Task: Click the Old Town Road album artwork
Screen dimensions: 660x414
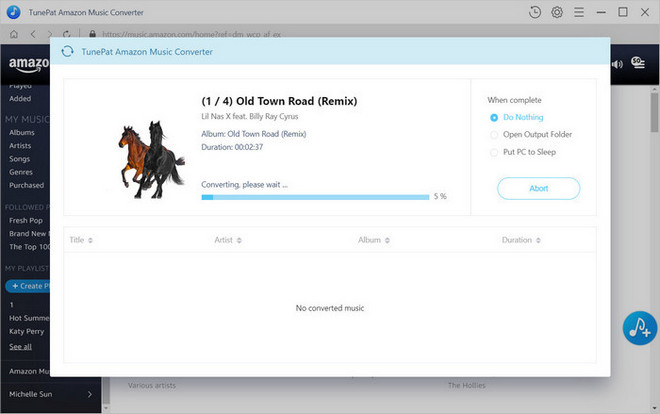Action: pos(151,159)
